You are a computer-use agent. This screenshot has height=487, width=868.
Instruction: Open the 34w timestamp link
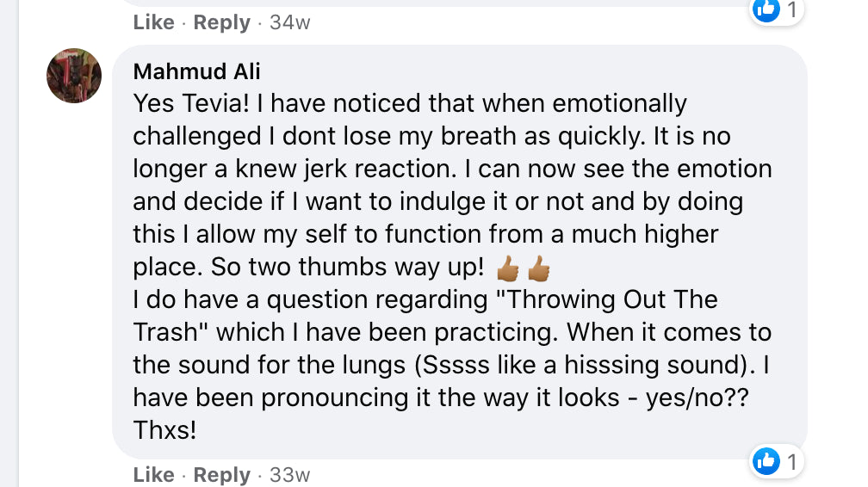coord(289,22)
